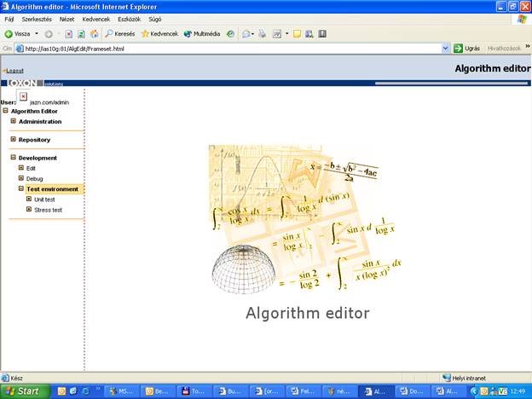Open the Eszközök menu

129,19
